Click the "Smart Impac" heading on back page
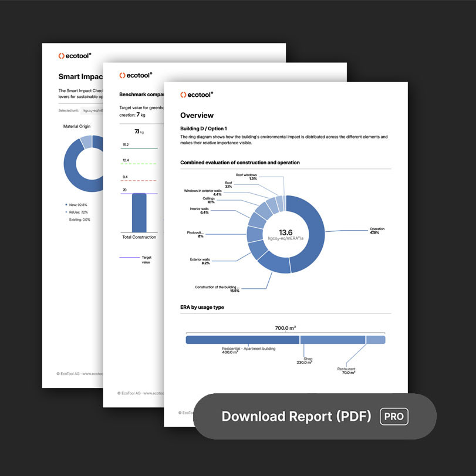Screen dimensions: 476x476 point(80,76)
